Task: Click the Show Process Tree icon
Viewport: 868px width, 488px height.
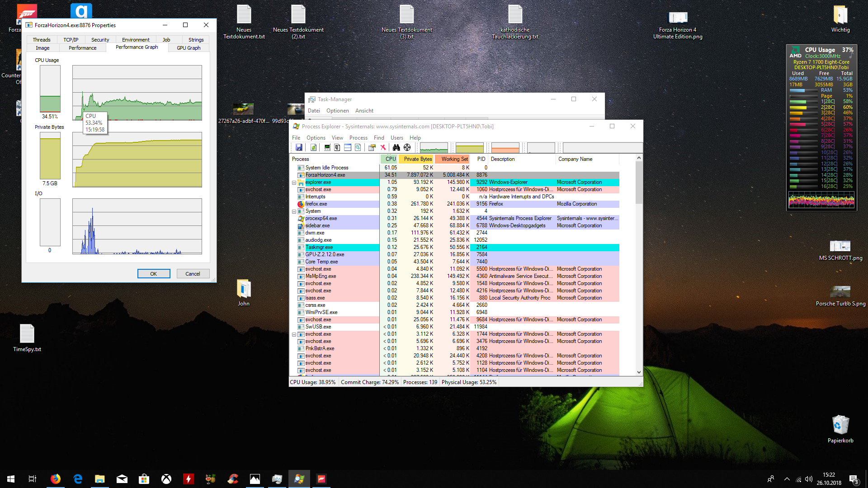Action: click(337, 147)
